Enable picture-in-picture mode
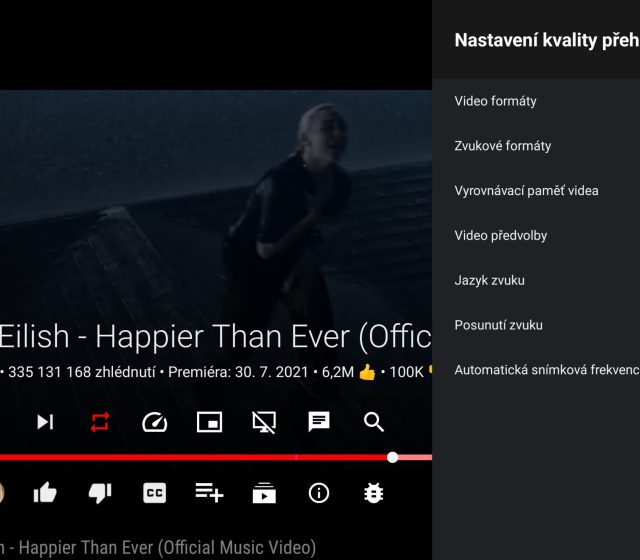Screen dimensions: 640x560 coord(209,422)
